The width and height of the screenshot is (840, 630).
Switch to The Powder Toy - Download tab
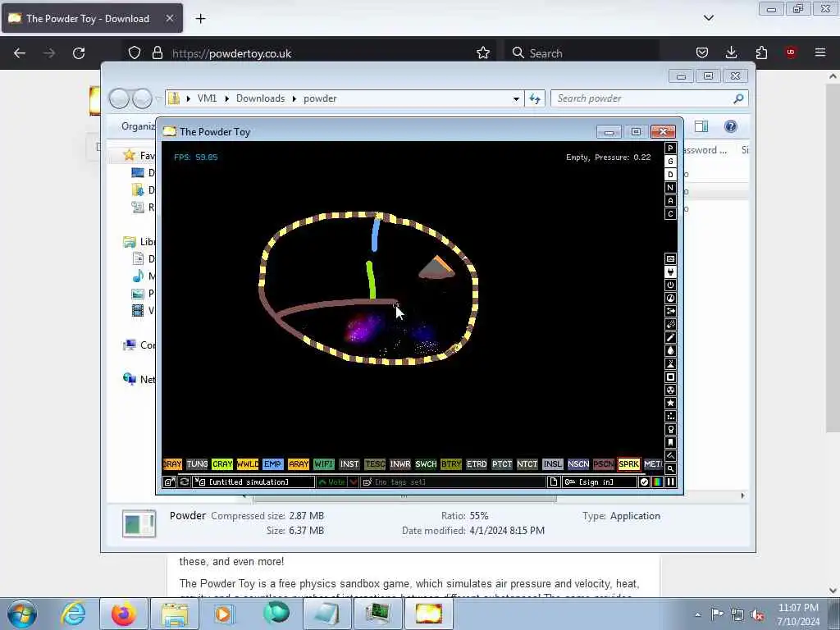tap(92, 18)
